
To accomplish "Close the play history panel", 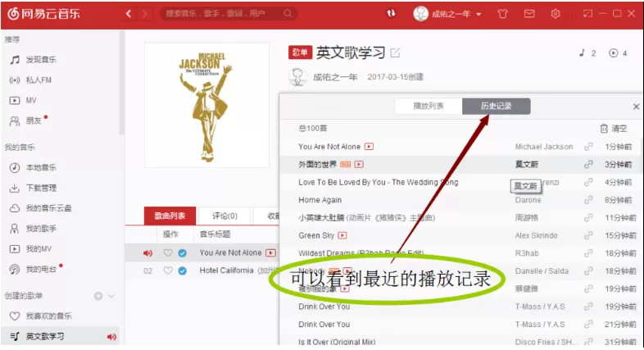I will tap(636, 107).
